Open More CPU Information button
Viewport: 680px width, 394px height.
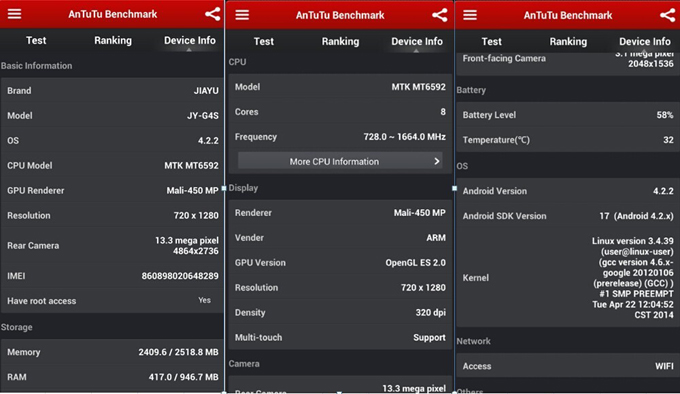(x=340, y=161)
